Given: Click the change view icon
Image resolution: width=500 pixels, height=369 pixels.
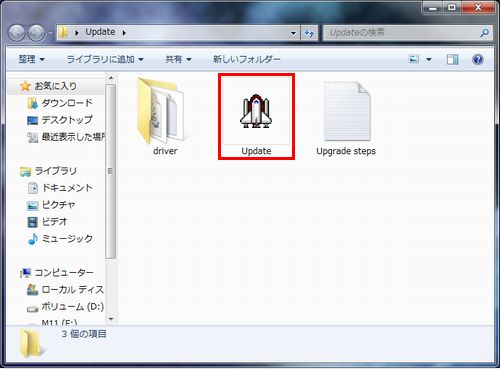Looking at the screenshot, I should pos(414,59).
